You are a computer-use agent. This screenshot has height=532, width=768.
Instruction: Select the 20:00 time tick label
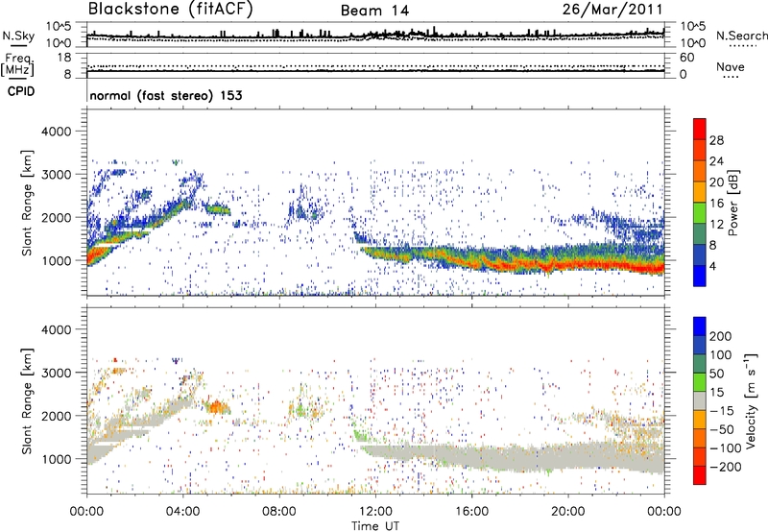coord(567,512)
